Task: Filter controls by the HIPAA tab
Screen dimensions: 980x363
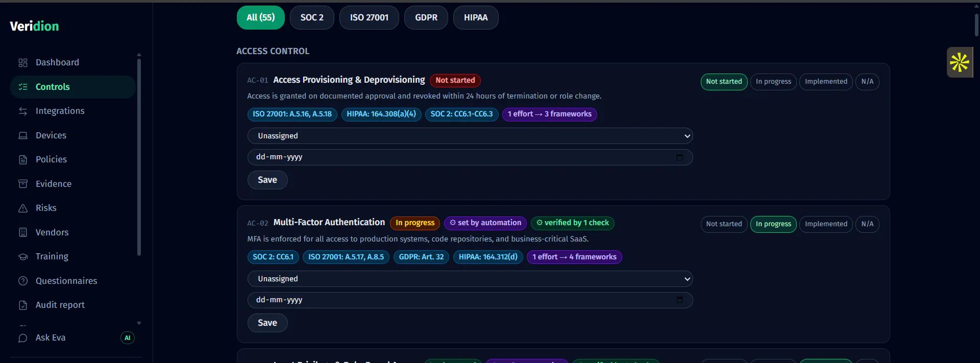Action: (476, 17)
